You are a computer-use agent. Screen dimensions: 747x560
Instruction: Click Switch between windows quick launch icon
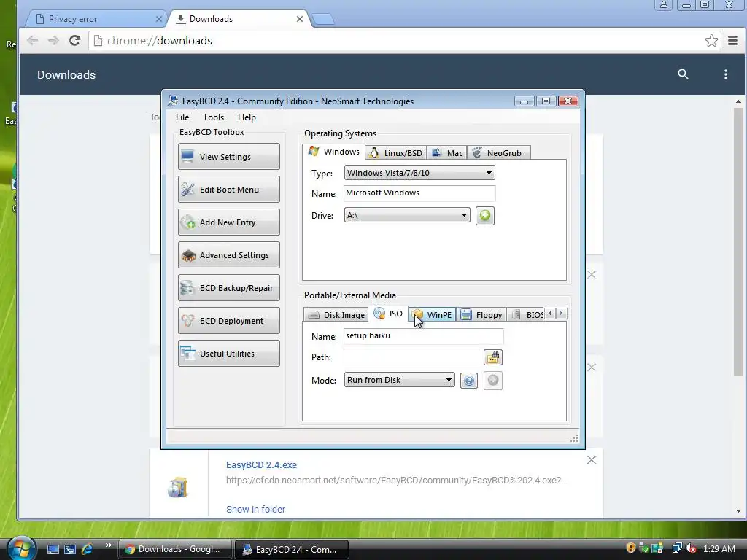pos(70,549)
